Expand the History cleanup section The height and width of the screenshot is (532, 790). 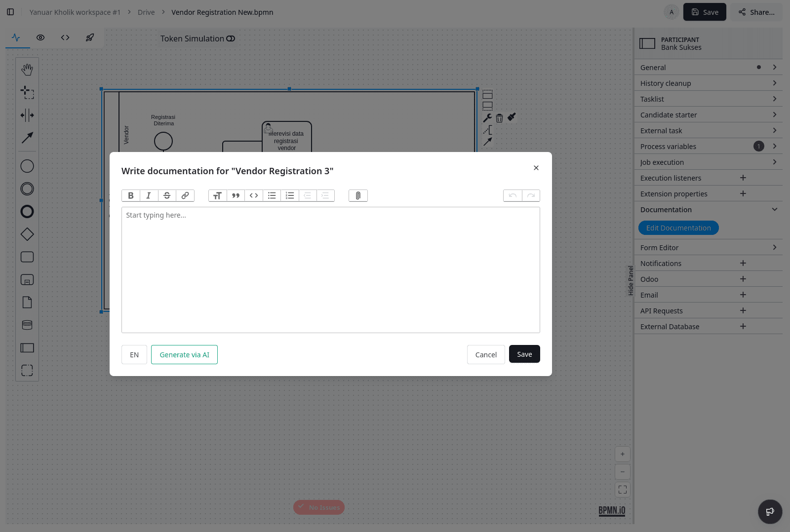point(774,83)
